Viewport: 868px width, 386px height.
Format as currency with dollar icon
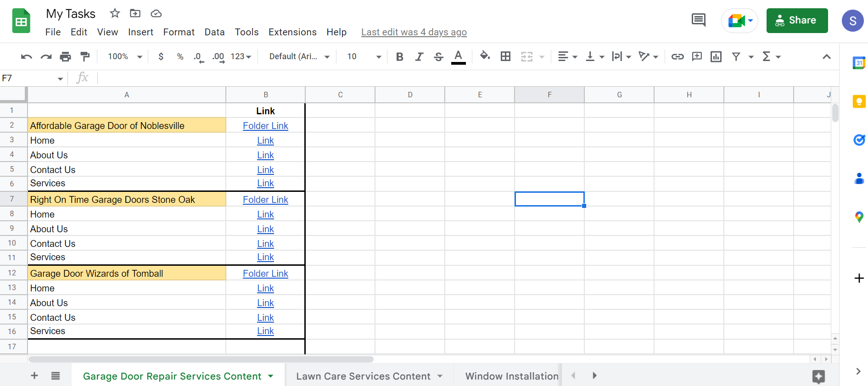point(161,56)
